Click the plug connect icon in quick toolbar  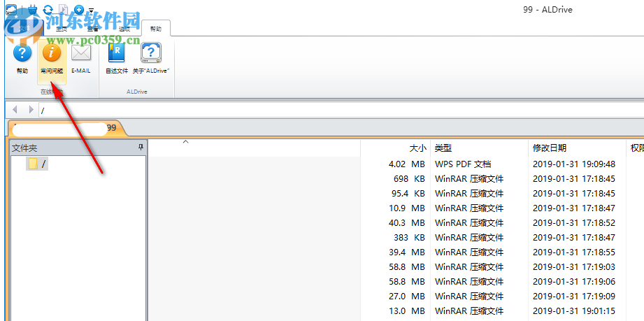click(32, 9)
